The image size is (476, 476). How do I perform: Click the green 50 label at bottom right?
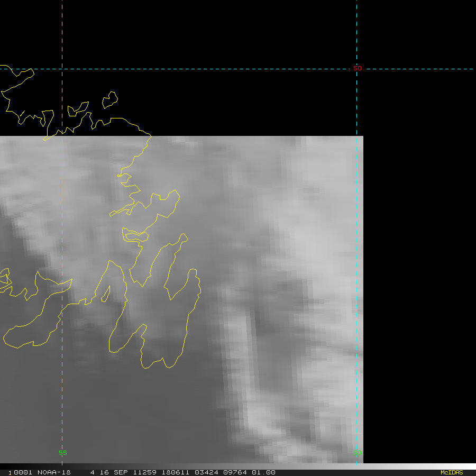(358, 452)
